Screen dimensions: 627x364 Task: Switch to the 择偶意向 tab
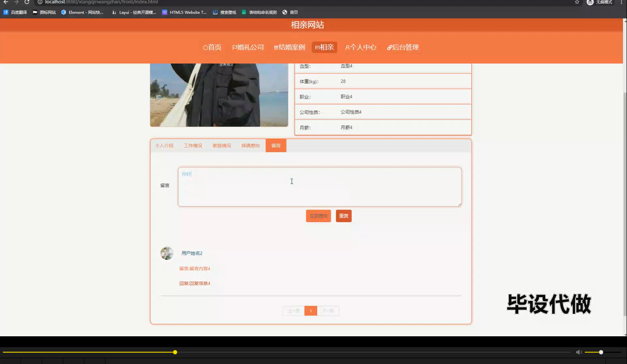250,146
